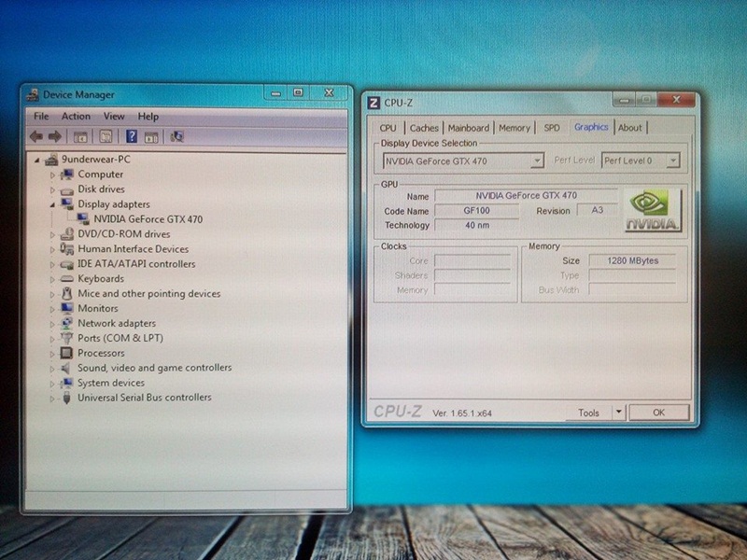Click the GF100 Code Name field
The height and width of the screenshot is (560, 747).
coord(477,211)
